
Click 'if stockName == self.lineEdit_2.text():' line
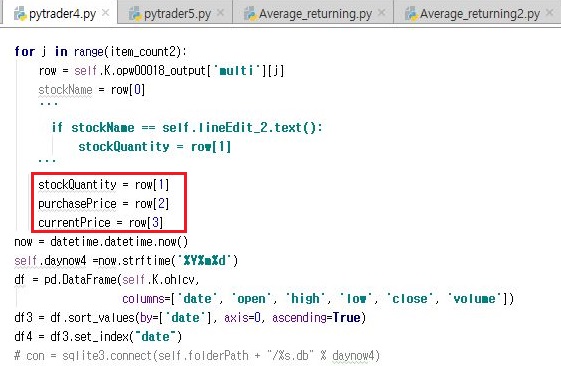(187, 127)
